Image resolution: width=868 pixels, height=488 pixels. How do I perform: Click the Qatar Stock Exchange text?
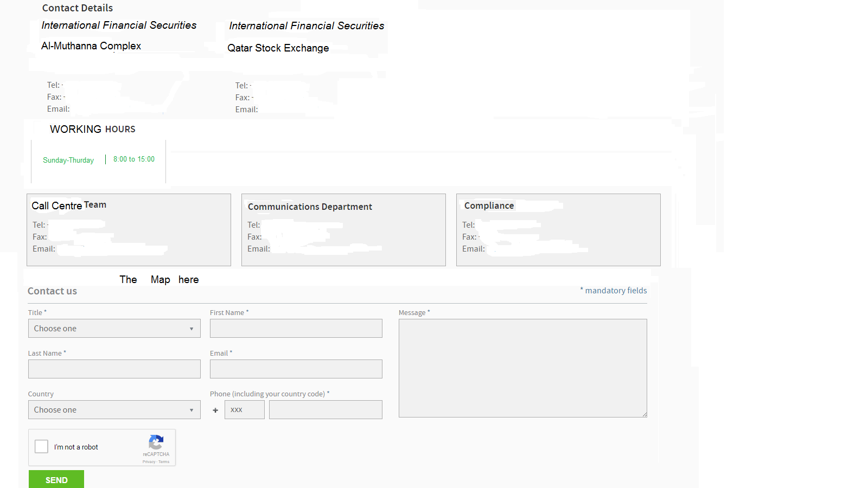[x=278, y=48]
